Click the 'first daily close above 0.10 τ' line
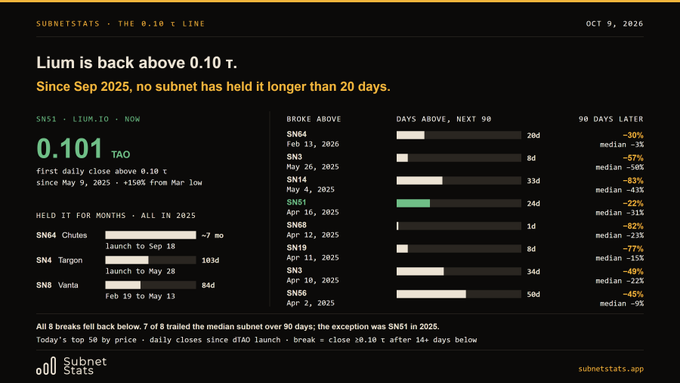 (101, 171)
